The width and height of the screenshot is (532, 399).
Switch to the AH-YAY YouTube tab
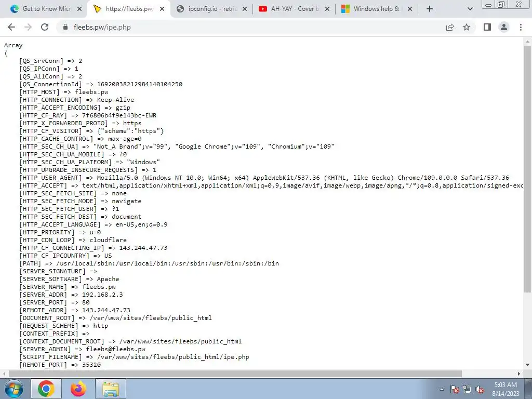pyautogui.click(x=295, y=9)
